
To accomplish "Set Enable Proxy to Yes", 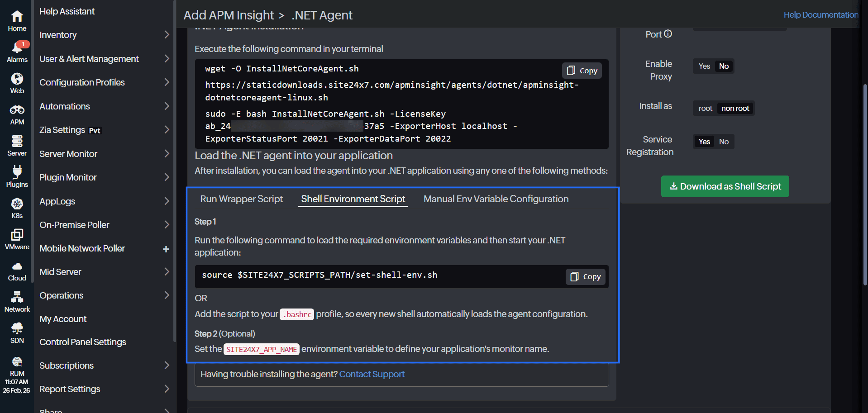I will (x=704, y=66).
